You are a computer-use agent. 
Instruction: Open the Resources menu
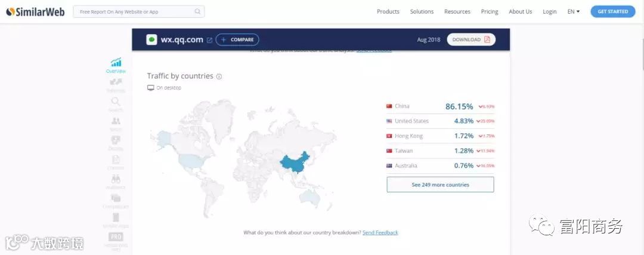(x=457, y=11)
